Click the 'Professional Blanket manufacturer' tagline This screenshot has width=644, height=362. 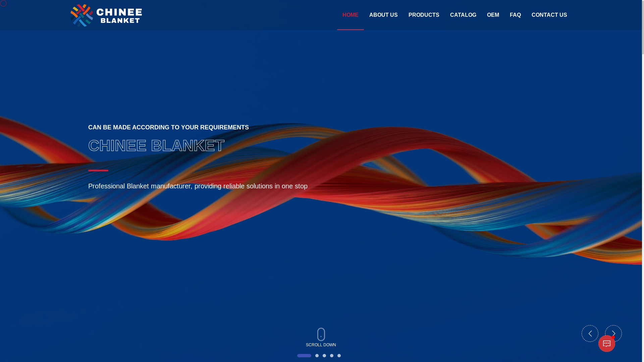[x=198, y=186]
